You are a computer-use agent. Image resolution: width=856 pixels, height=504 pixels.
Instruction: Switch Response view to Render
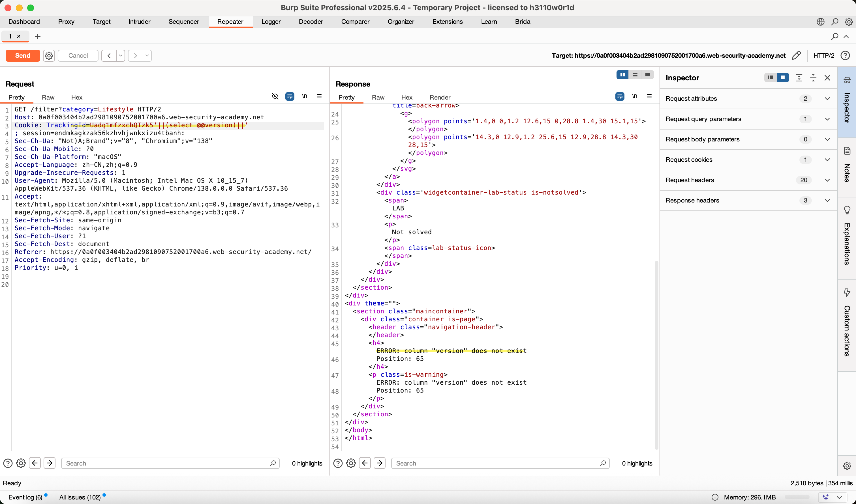click(x=440, y=98)
